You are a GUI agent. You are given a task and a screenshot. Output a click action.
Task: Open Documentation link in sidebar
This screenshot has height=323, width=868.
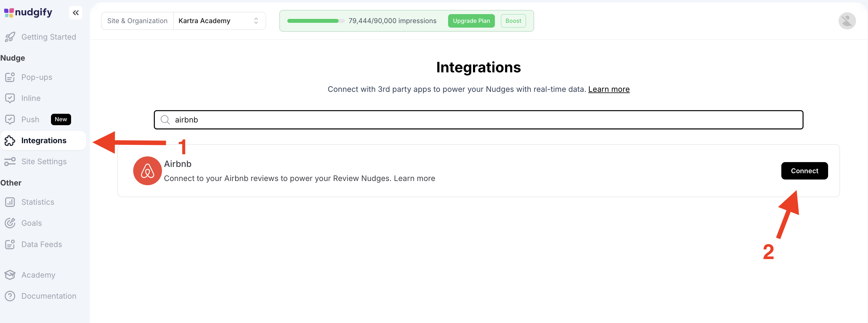49,296
